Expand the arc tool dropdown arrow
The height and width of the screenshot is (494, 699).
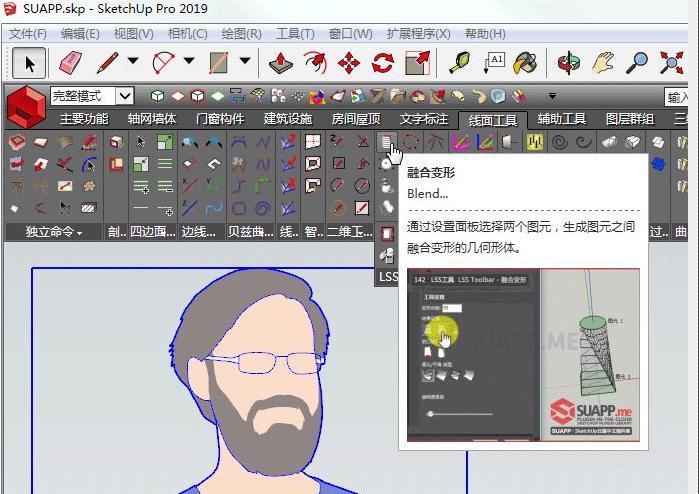pyautogui.click(x=189, y=63)
